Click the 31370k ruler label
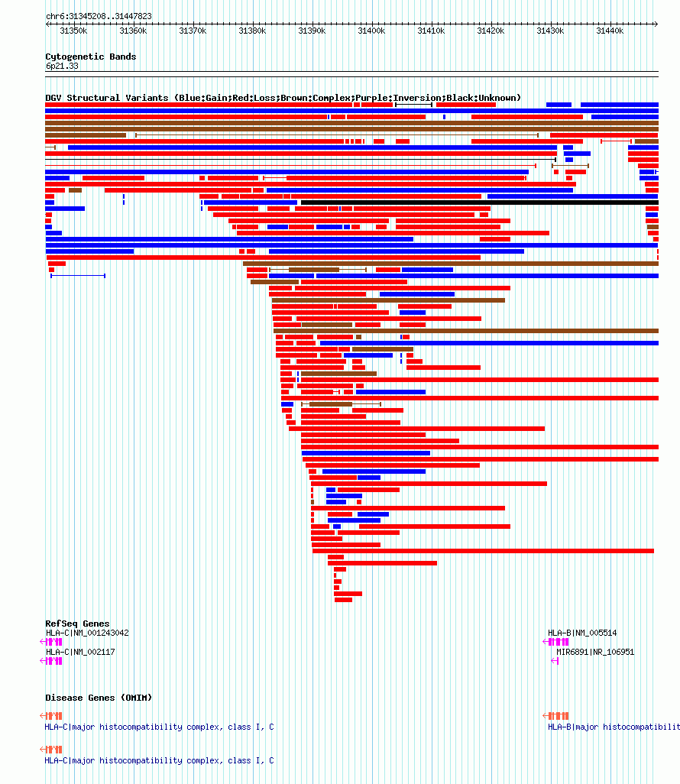Image resolution: width=680 pixels, height=784 pixels. (193, 31)
